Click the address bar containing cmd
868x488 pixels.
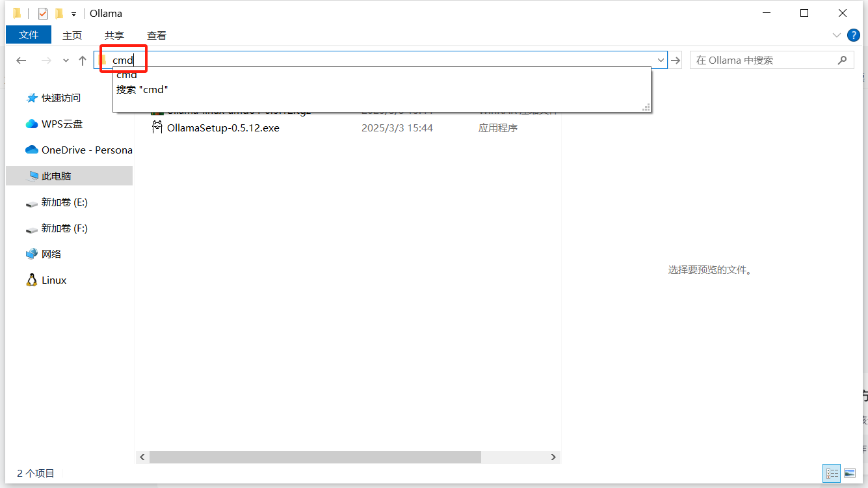pyautogui.click(x=380, y=60)
